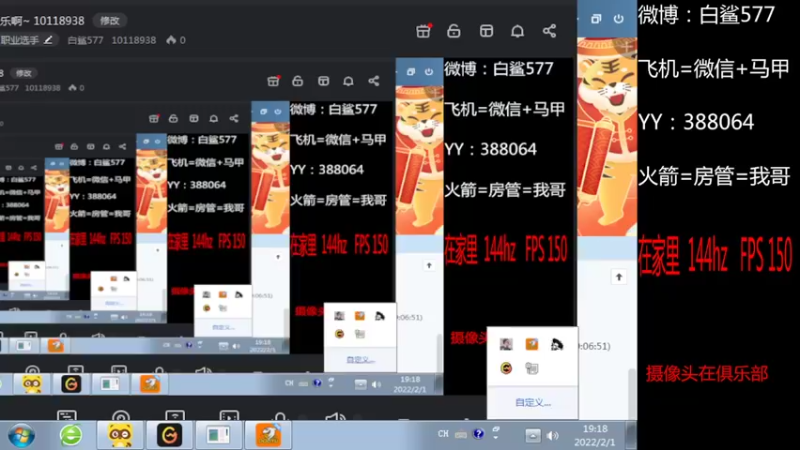800x450 pixels.
Task: Click the 白鲨577 name beside 职业选手
Action: coord(85,40)
